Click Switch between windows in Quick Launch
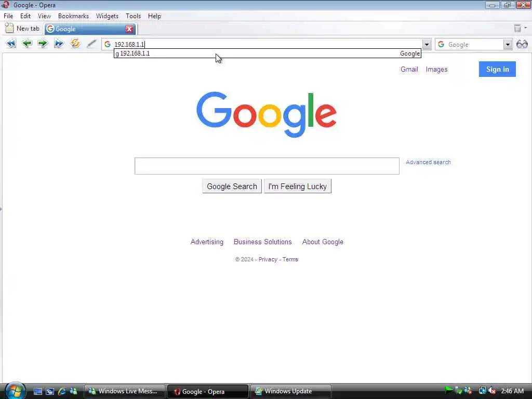Viewport: 532px width, 399px height. 50,391
